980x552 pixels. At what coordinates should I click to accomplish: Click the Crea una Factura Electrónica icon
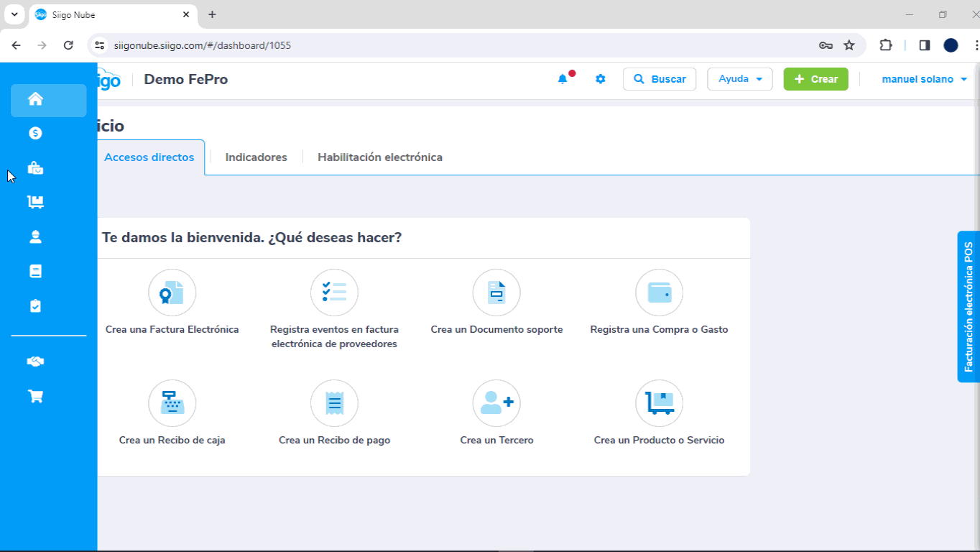pos(172,293)
